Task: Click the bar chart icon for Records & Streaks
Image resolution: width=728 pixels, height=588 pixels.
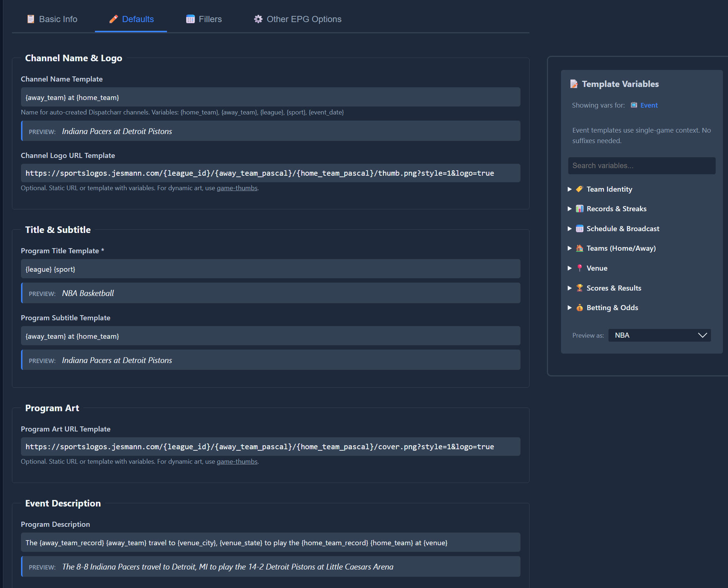Action: tap(580, 209)
